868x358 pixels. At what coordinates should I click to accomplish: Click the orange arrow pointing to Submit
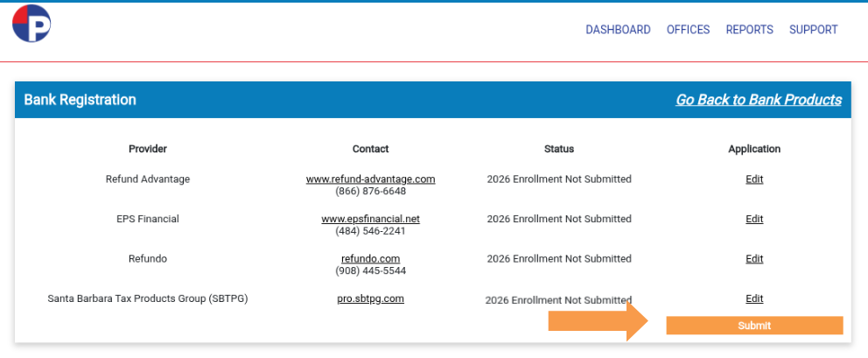coord(598,321)
